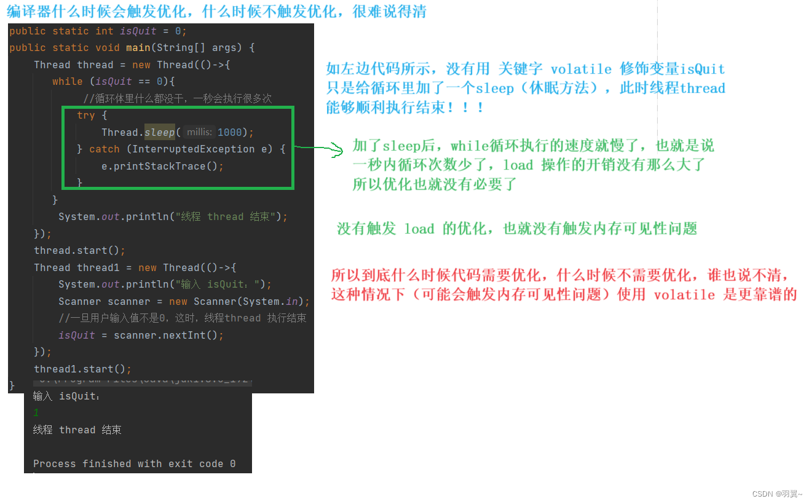Click the println "线程 thread 结束" statement
The image size is (812, 504).
pos(173,216)
